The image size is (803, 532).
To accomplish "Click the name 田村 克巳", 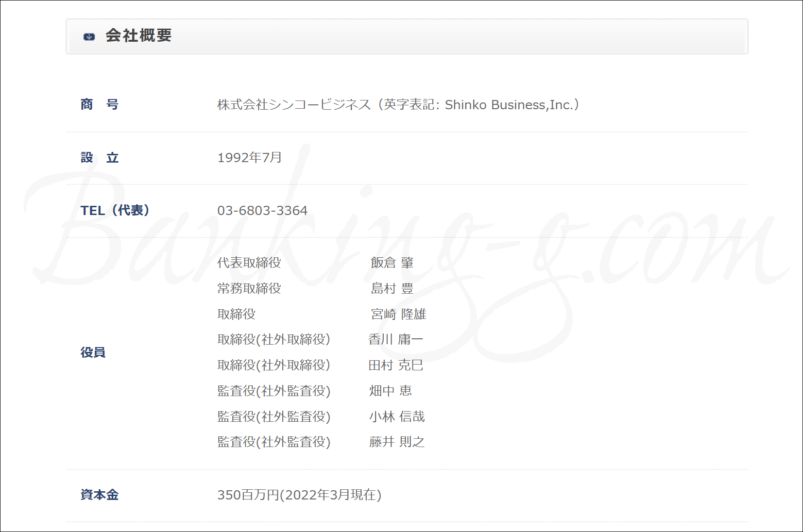I will (x=395, y=365).
